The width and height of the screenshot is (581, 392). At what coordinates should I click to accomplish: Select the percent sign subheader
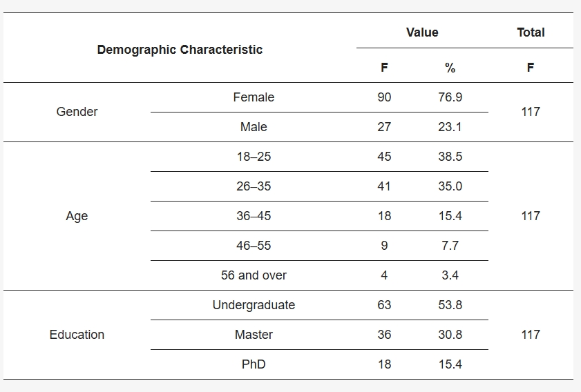pyautogui.click(x=450, y=68)
